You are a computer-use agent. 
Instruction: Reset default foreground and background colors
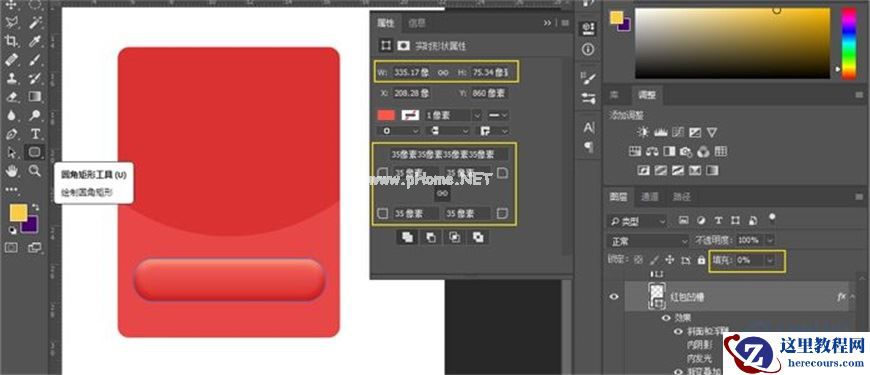tap(12, 230)
